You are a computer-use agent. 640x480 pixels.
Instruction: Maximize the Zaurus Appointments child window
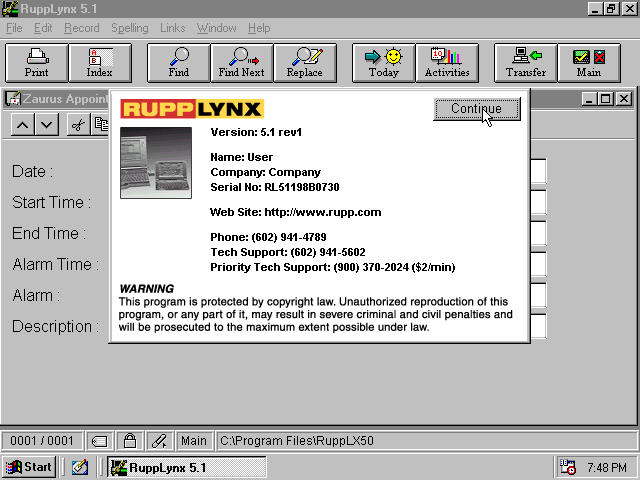[606, 99]
